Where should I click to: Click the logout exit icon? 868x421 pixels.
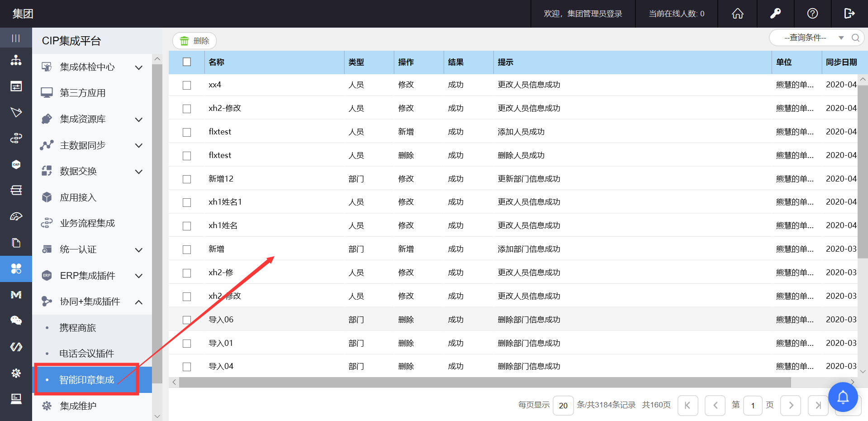(x=849, y=14)
